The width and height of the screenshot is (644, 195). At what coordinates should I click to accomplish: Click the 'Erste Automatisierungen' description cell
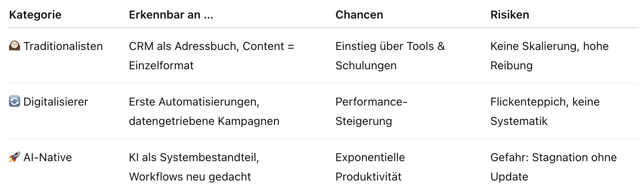pos(204,111)
